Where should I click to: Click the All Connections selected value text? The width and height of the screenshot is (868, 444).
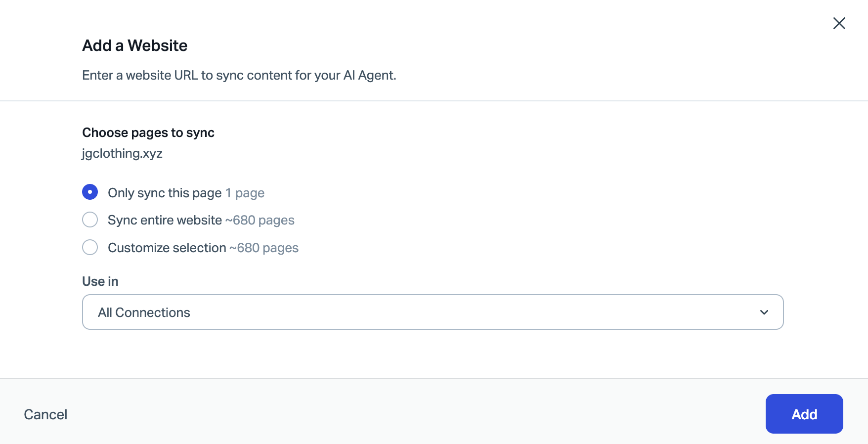[144, 312]
